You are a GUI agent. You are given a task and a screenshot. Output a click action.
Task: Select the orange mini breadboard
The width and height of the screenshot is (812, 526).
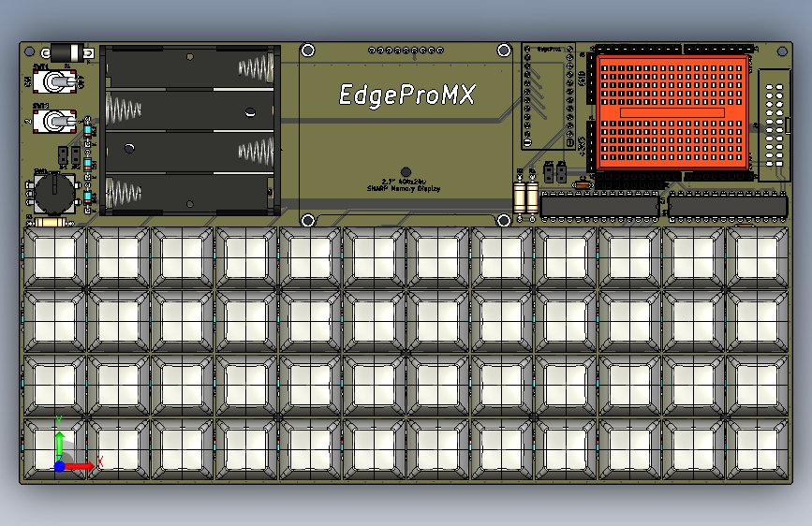click(x=673, y=112)
